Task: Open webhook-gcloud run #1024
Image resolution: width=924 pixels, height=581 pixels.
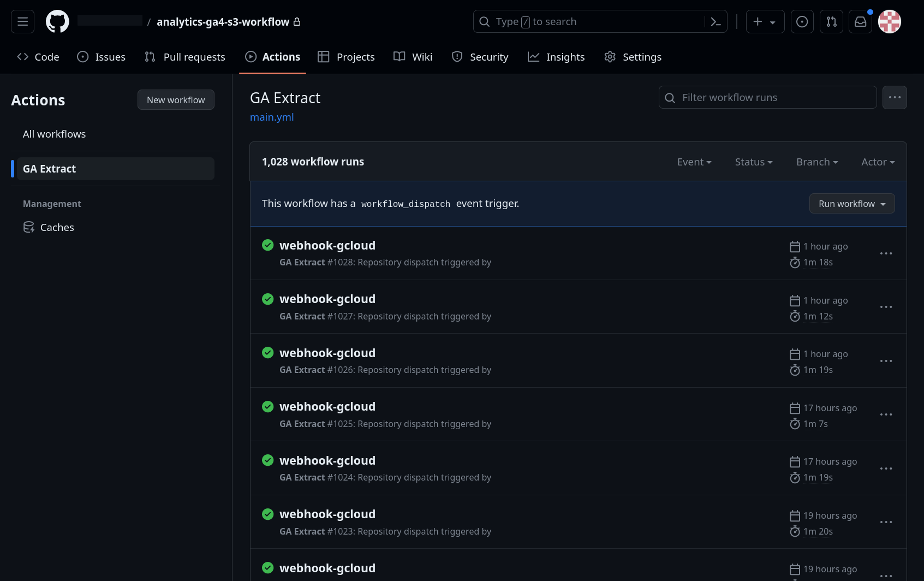Action: [327, 460]
